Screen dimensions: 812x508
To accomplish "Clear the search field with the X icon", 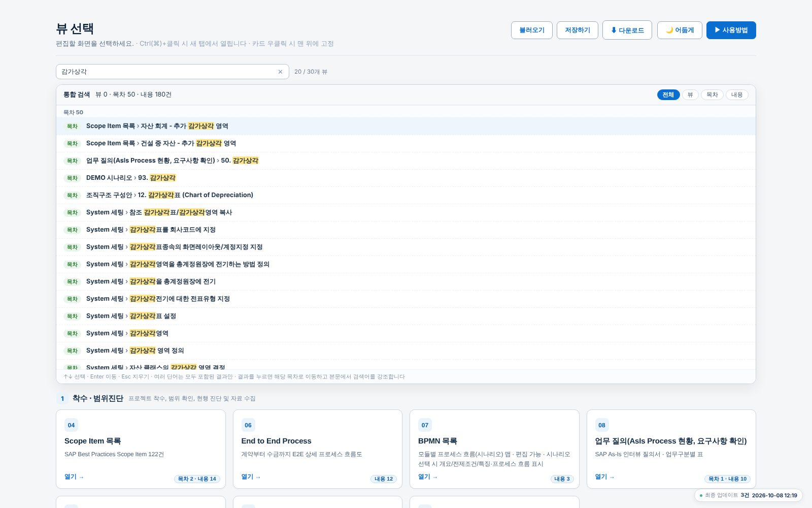I will click(x=280, y=72).
